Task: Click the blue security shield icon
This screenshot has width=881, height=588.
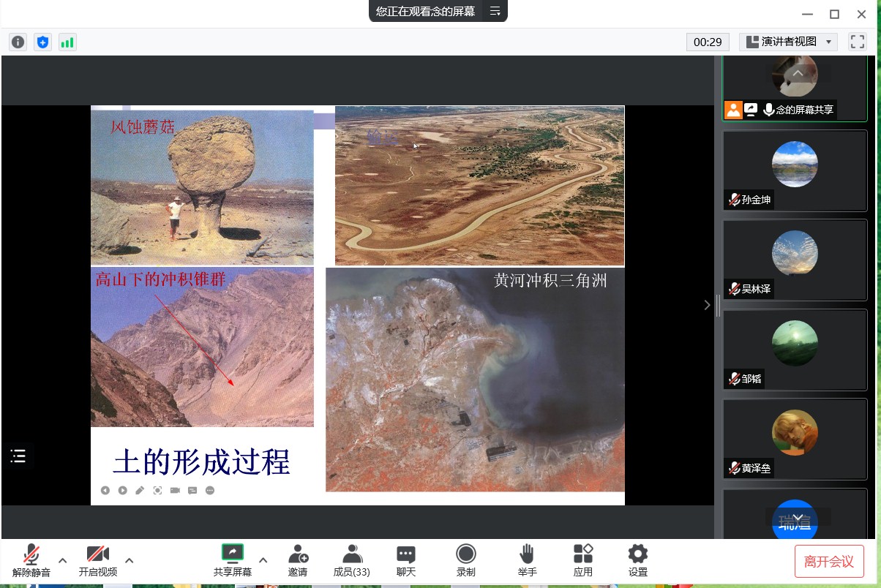Action: (x=43, y=42)
